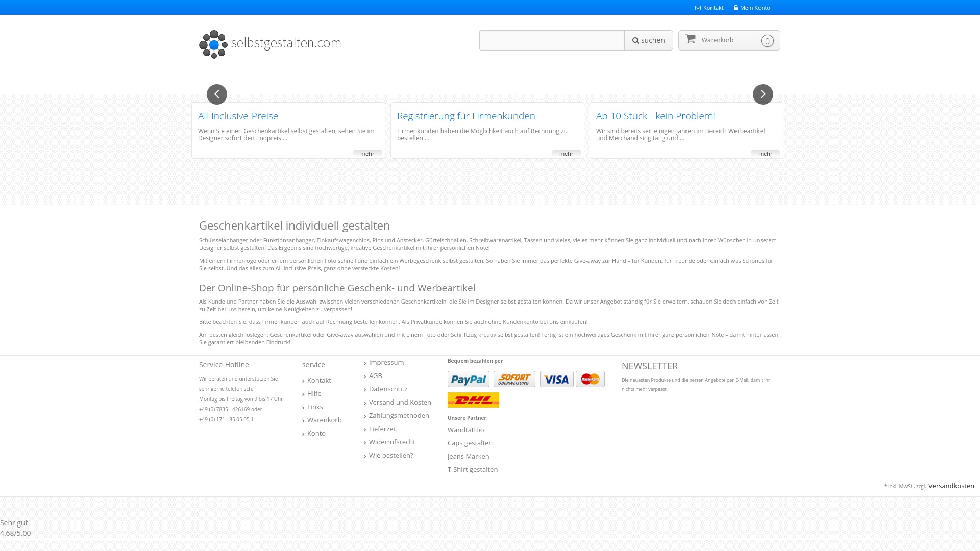This screenshot has width=980, height=551.
Task: Click the VISA payment logo
Action: pyautogui.click(x=556, y=379)
